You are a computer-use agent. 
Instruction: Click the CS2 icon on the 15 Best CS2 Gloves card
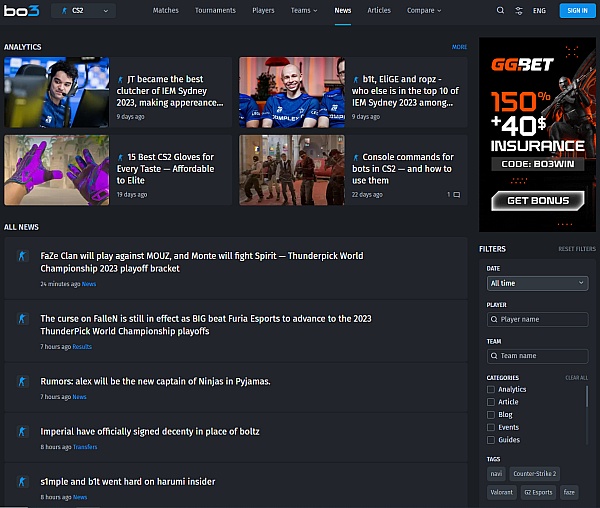[121, 157]
